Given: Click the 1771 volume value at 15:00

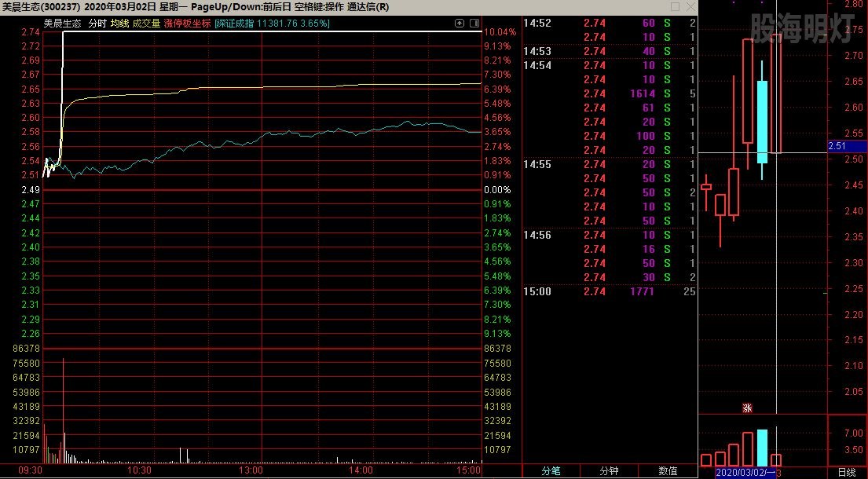Looking at the screenshot, I should click(642, 291).
